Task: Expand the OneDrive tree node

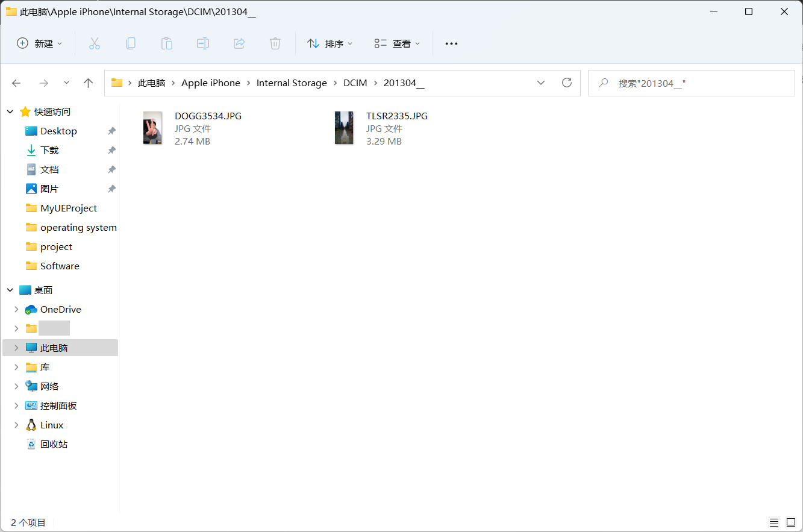Action: [16, 309]
